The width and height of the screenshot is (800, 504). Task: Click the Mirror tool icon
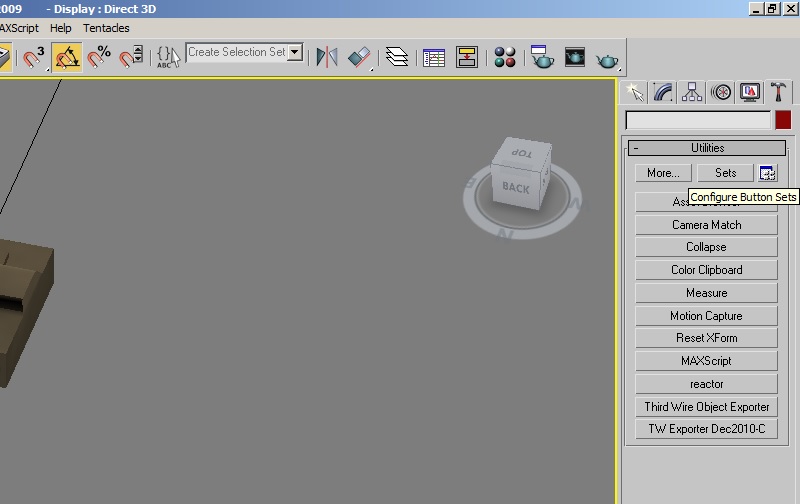point(327,57)
